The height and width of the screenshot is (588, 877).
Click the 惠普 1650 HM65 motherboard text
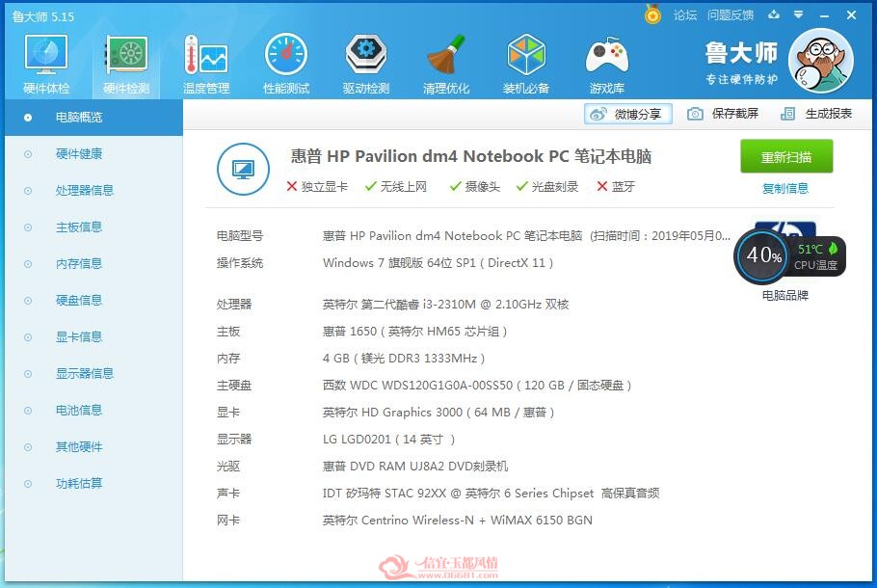coord(415,332)
